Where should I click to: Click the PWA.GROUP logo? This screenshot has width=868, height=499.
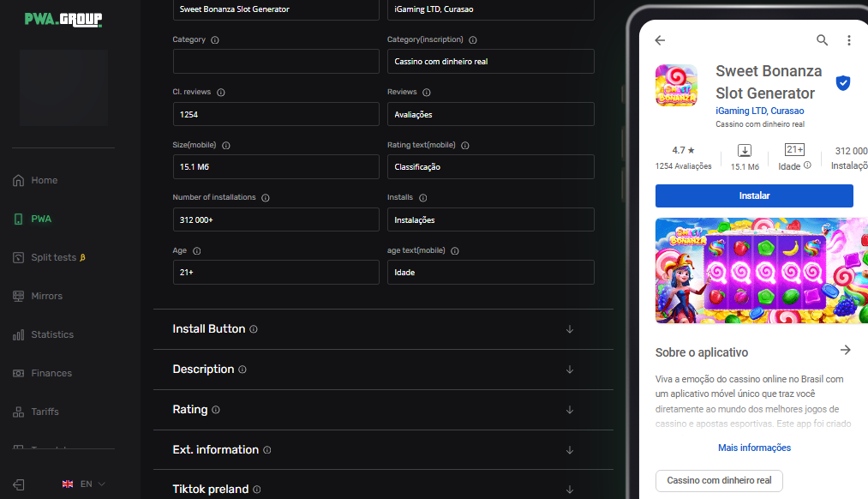coord(63,20)
